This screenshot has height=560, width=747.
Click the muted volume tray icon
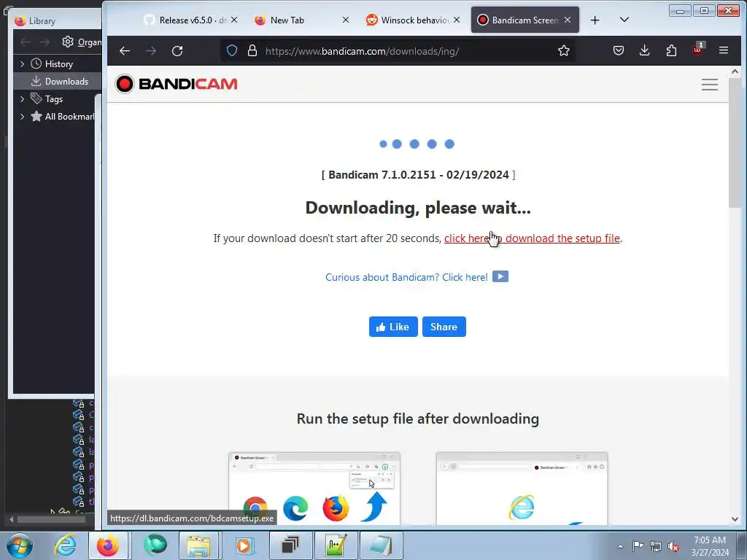[673, 546]
